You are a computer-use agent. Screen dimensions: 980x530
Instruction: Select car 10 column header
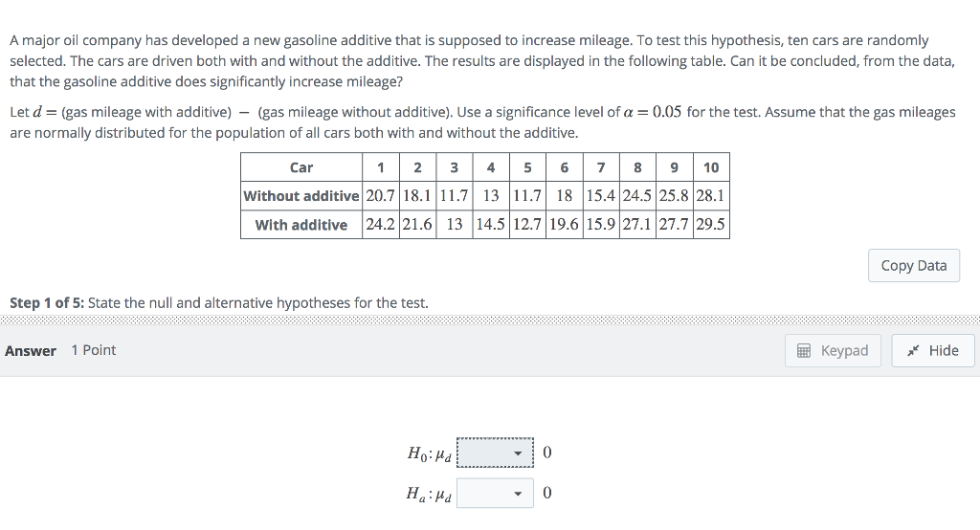pyautogui.click(x=710, y=167)
